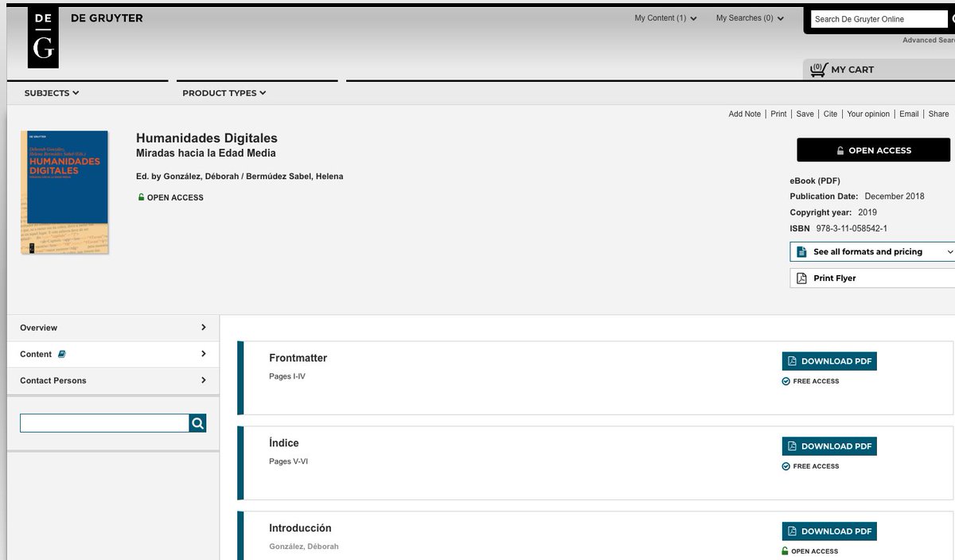The width and height of the screenshot is (955, 560).
Task: Click the De Gruyter header text
Action: (x=107, y=18)
